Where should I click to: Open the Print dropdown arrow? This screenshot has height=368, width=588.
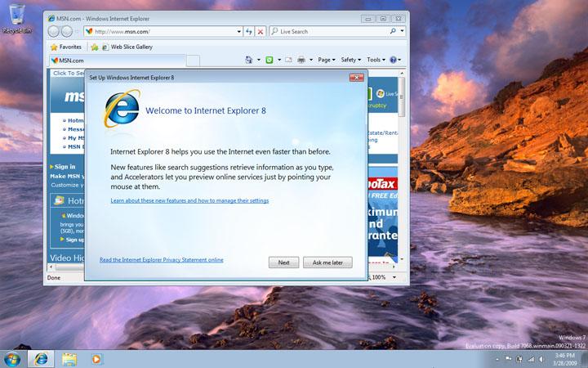(x=311, y=60)
